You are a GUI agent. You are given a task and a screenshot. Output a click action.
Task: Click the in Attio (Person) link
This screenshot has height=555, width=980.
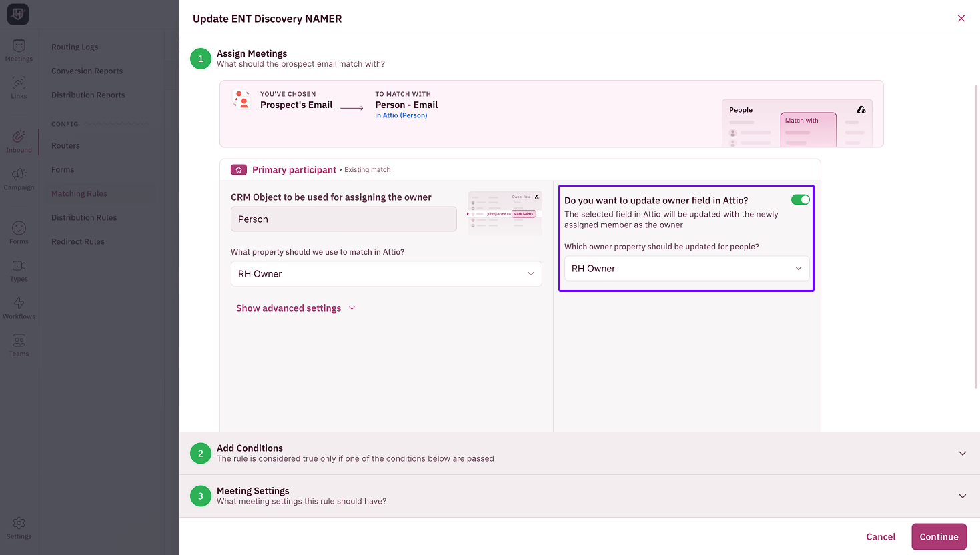click(x=401, y=115)
